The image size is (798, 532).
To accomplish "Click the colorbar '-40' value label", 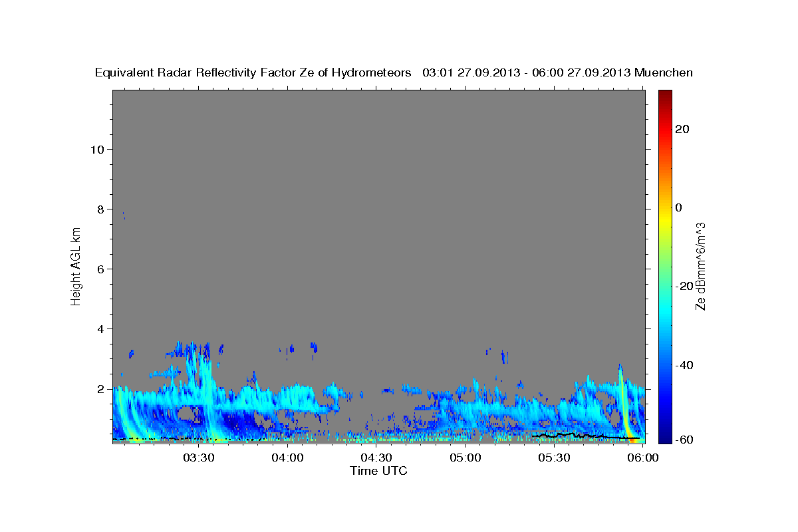I will 684,365.
